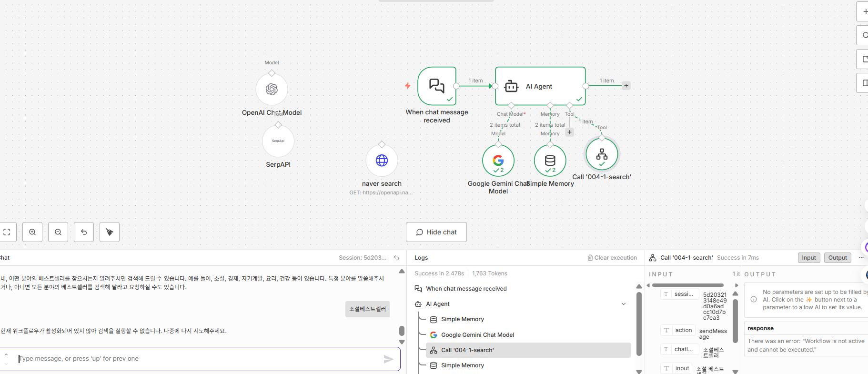Click the Google Gemini Chat Model node
Image resolution: width=868 pixels, height=374 pixels.
tap(498, 161)
